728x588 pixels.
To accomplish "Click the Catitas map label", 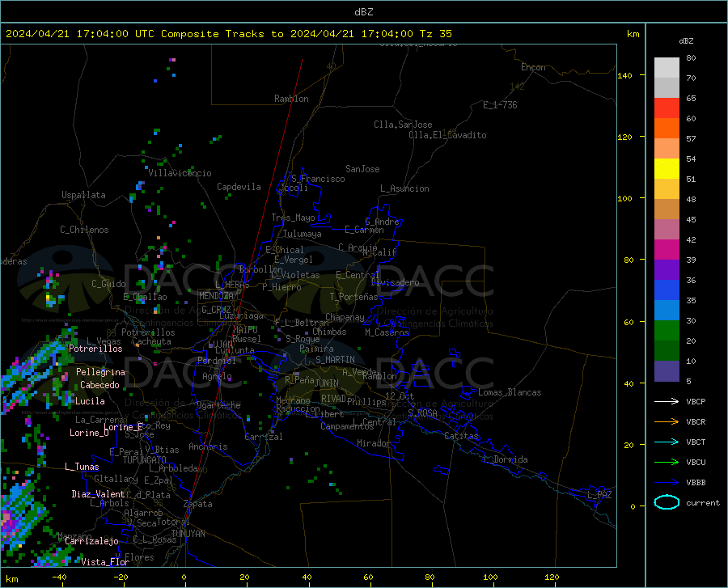I will (462, 436).
